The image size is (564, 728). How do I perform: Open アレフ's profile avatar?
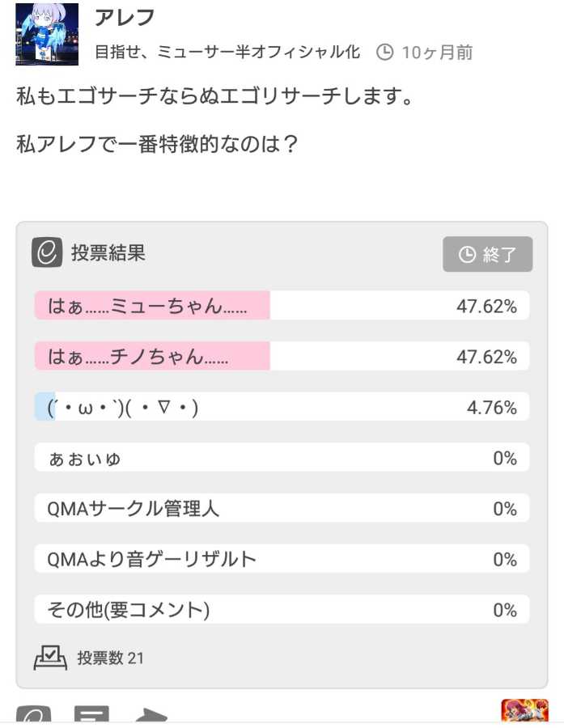tap(47, 34)
